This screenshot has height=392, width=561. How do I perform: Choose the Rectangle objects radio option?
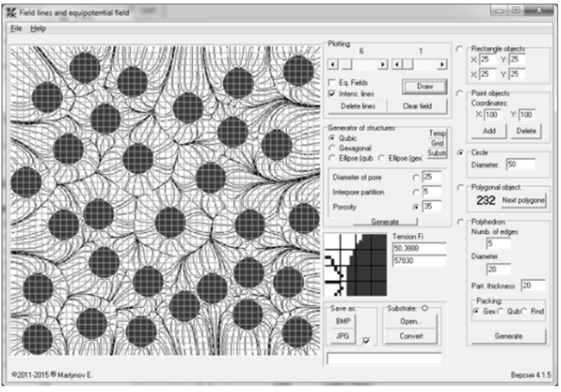462,49
